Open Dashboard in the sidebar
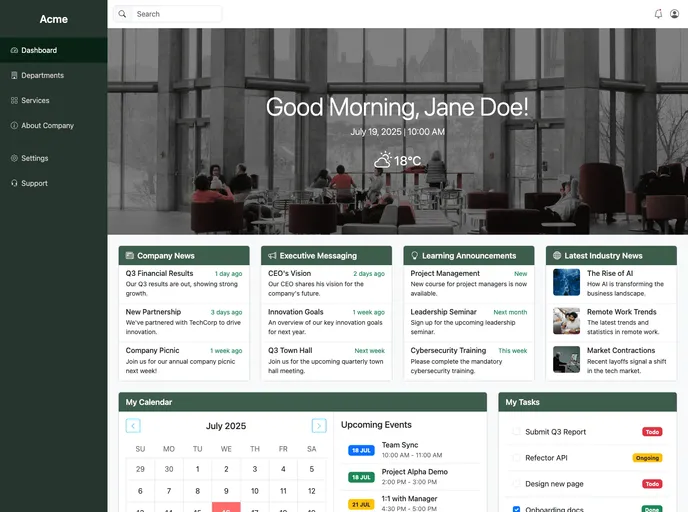688x512 pixels. click(54, 50)
